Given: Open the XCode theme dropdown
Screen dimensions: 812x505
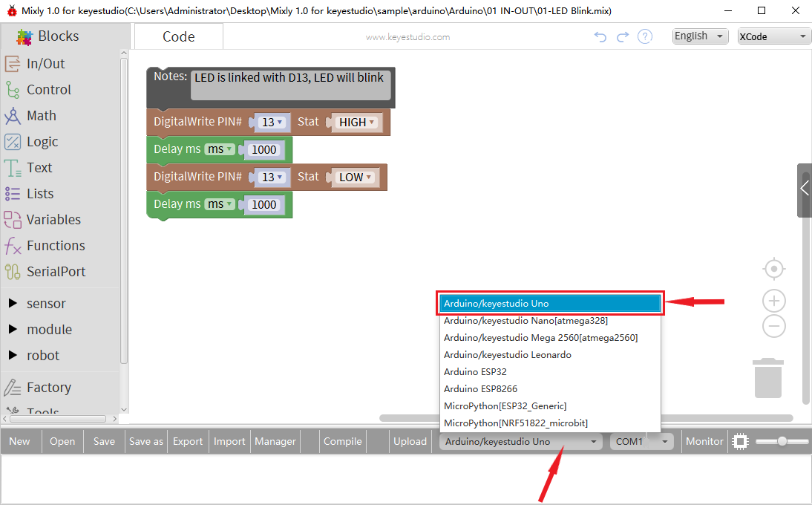Looking at the screenshot, I should [x=773, y=36].
